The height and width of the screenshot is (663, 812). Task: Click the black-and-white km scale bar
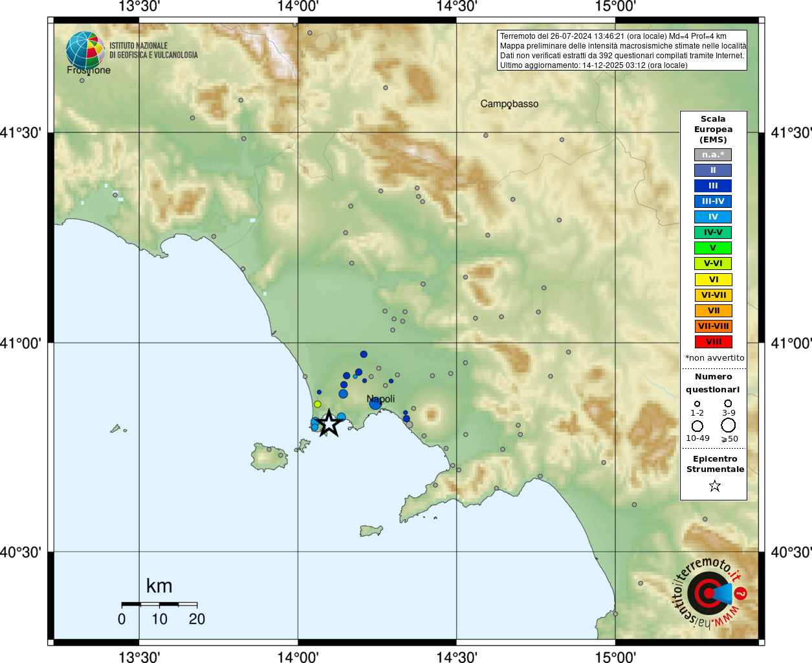pyautogui.click(x=159, y=604)
